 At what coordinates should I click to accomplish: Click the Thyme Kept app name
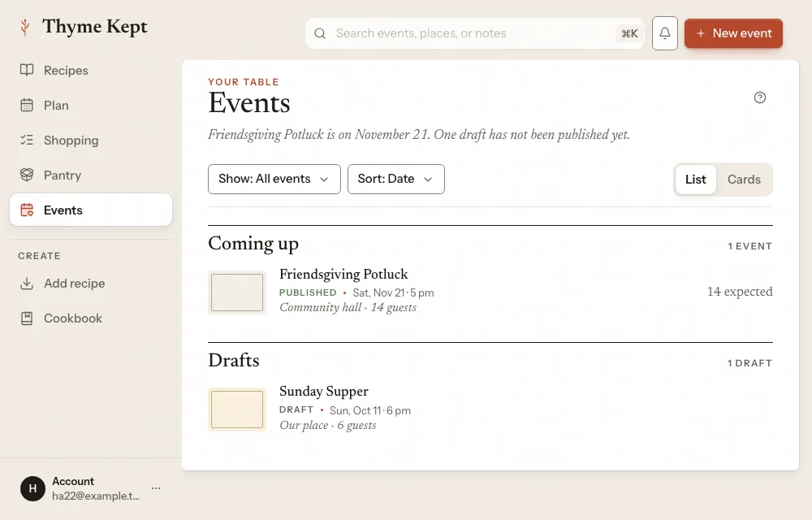click(x=95, y=27)
